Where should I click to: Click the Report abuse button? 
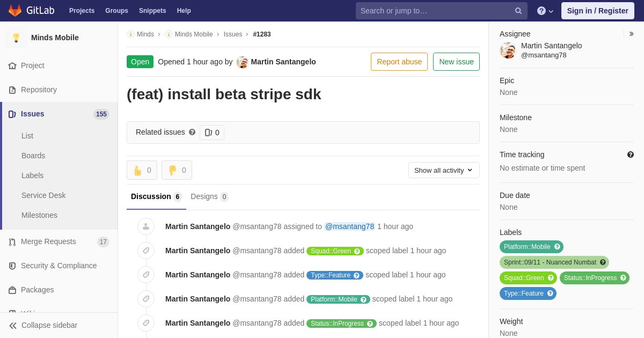coord(399,62)
